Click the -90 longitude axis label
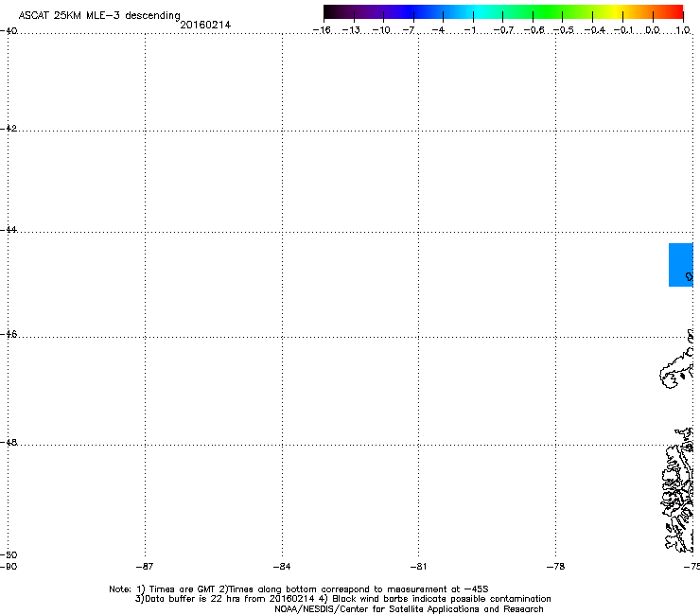This screenshot has width=700, height=615. (9, 567)
